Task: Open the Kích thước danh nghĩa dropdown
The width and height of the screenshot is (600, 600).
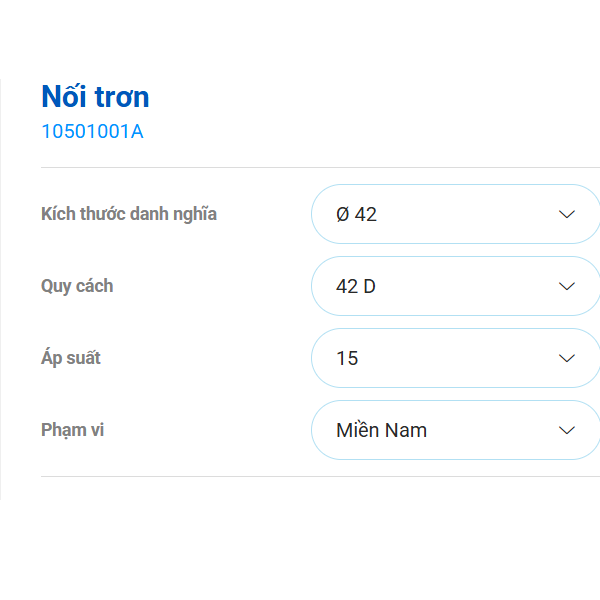Action: (x=455, y=214)
